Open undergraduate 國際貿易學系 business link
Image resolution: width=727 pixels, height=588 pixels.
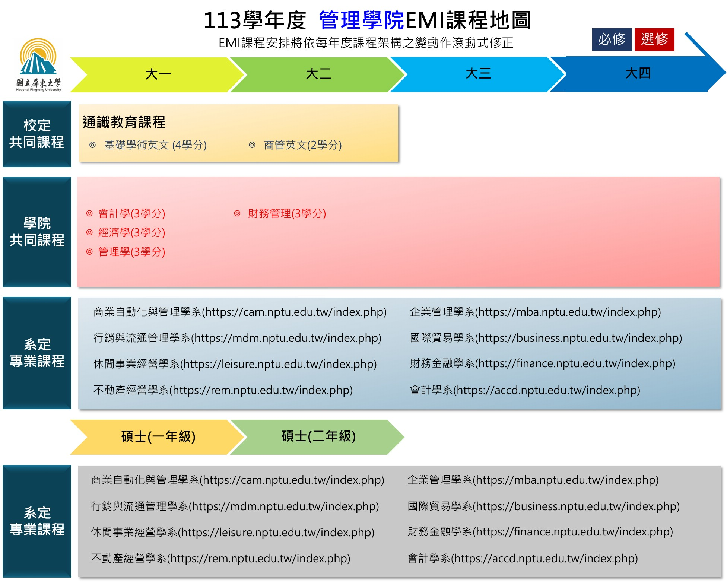546,338
